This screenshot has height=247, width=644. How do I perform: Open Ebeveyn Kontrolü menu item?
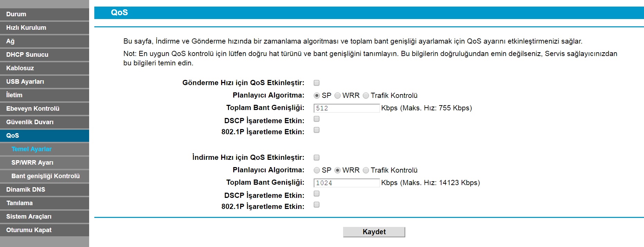(x=45, y=109)
